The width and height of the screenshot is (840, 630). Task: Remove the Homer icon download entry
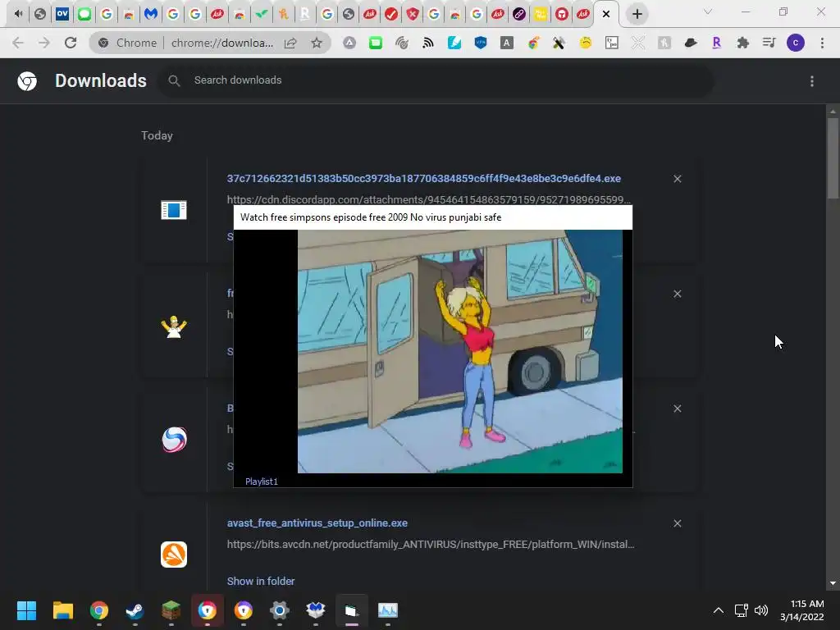(677, 294)
